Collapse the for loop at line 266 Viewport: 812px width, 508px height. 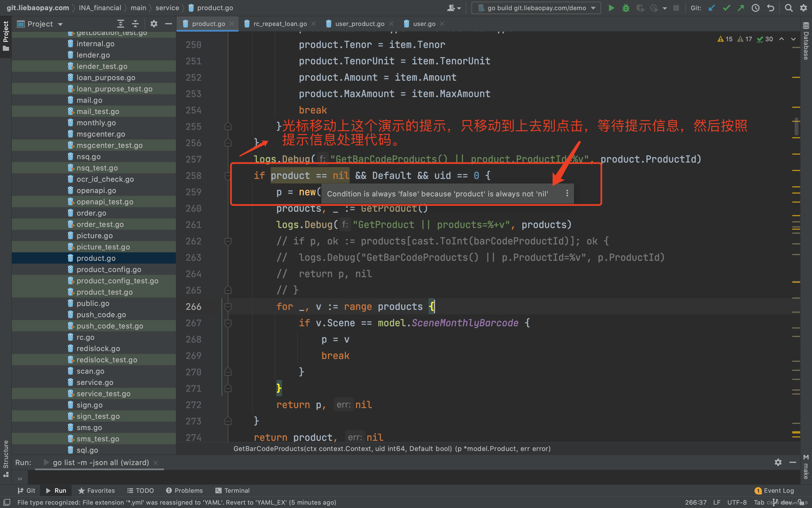[228, 306]
